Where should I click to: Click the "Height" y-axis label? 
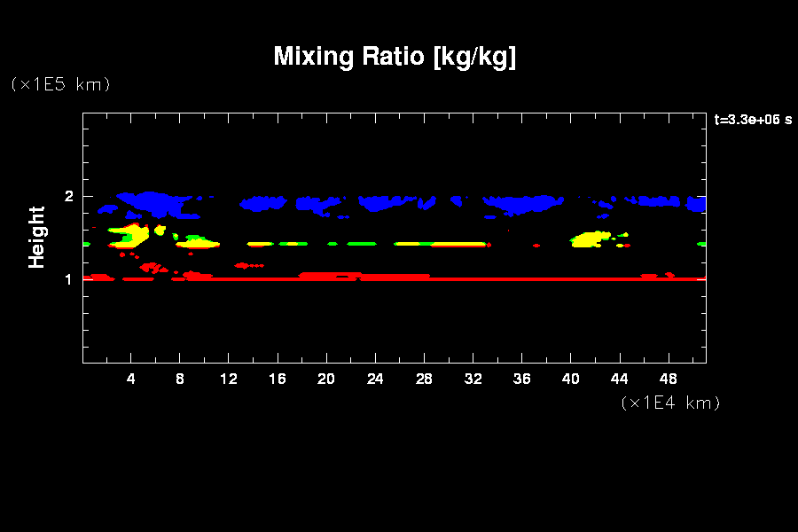click(x=36, y=237)
